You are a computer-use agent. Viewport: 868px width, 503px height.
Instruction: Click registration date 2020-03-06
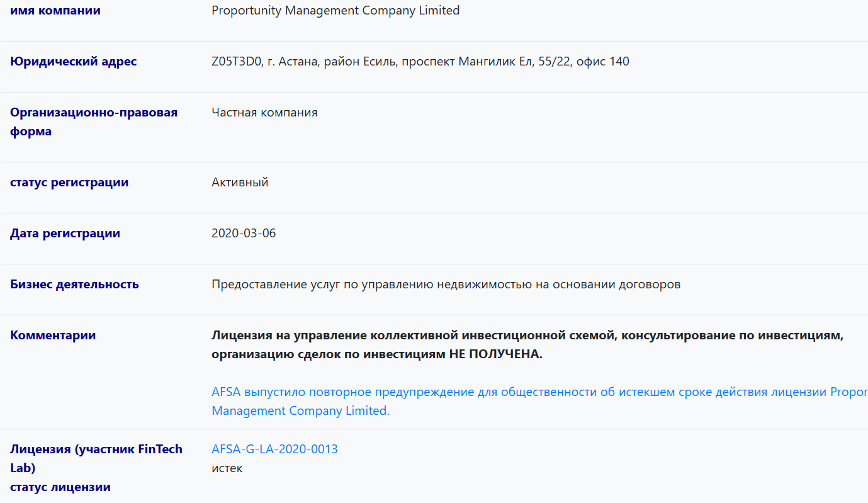pos(244,234)
